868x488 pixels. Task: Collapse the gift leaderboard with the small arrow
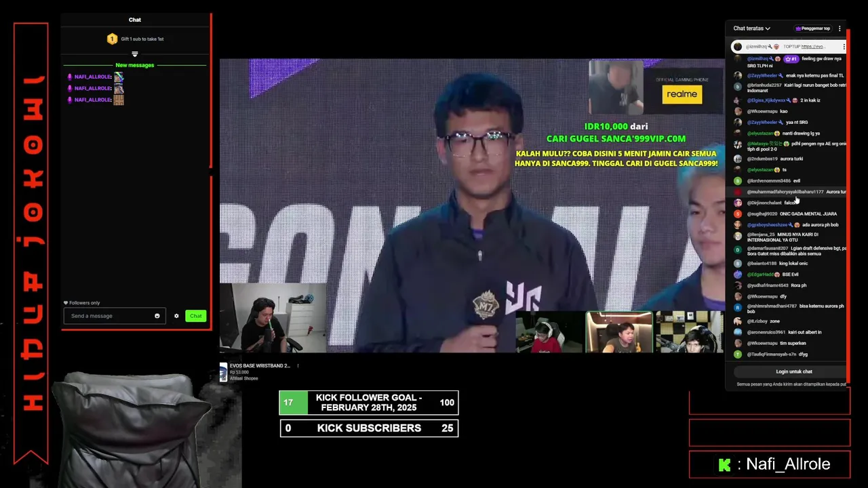pos(135,54)
